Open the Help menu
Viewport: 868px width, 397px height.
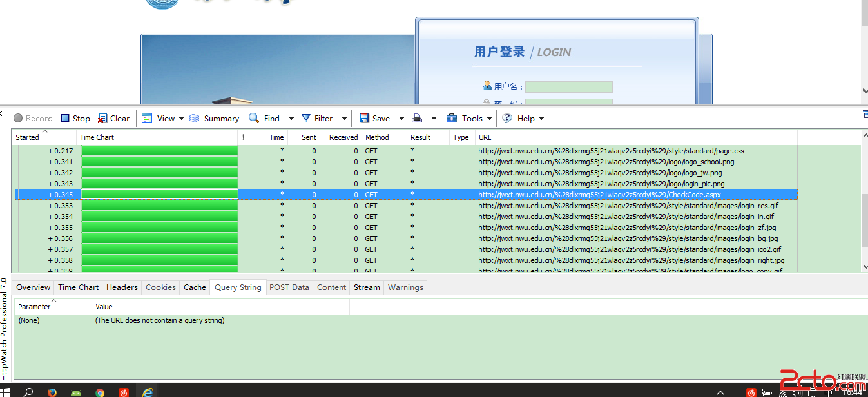[519, 118]
